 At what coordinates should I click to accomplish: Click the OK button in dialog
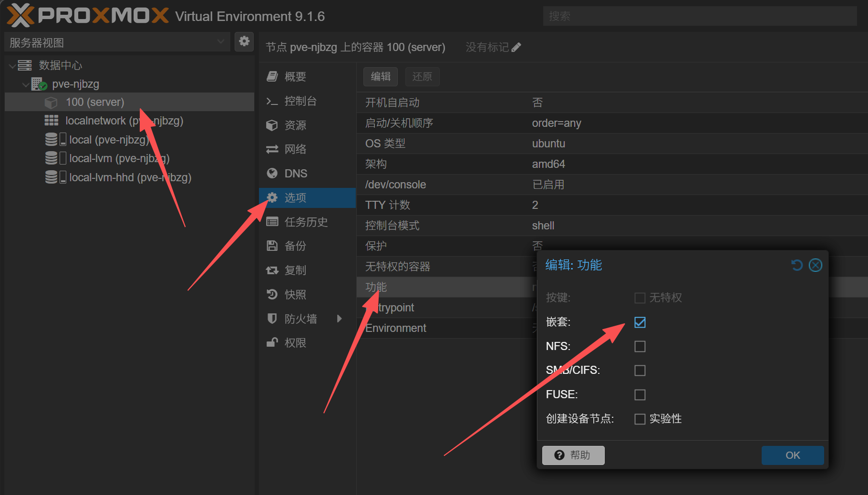[x=792, y=455]
